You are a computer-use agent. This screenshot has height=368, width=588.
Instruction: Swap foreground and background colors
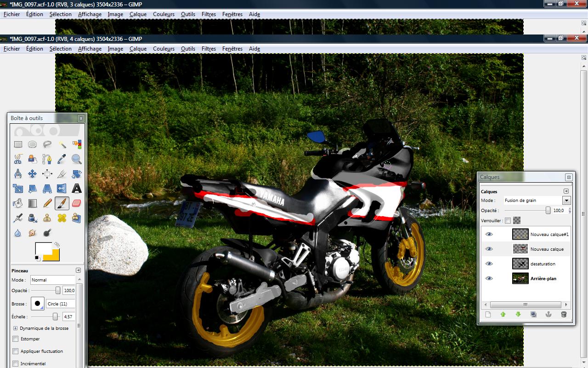[x=57, y=245]
